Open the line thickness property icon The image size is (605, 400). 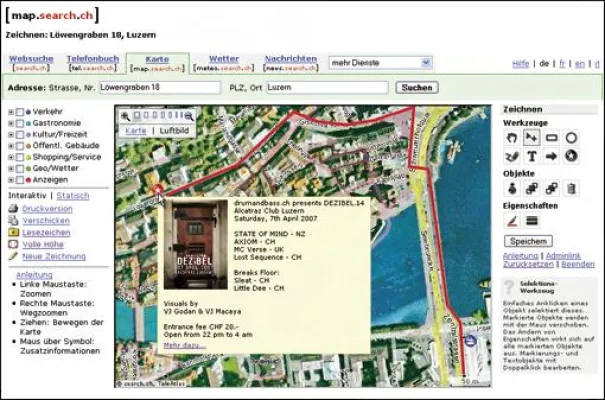532,221
